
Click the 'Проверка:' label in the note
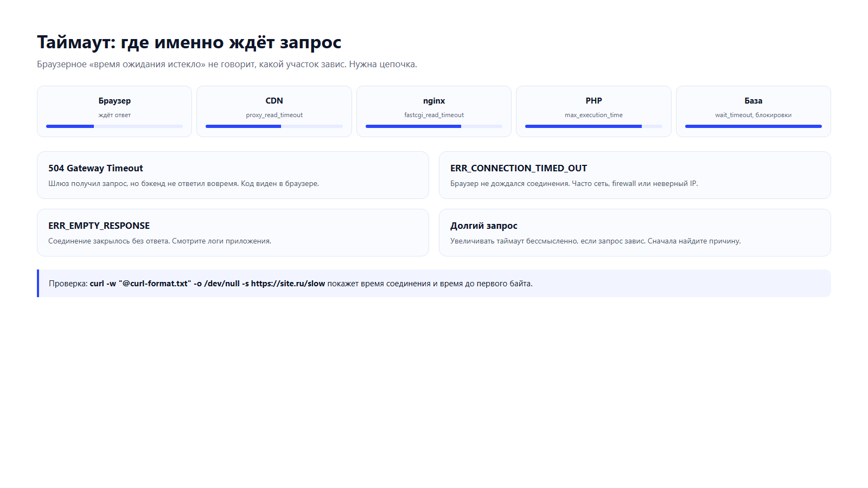coord(68,284)
